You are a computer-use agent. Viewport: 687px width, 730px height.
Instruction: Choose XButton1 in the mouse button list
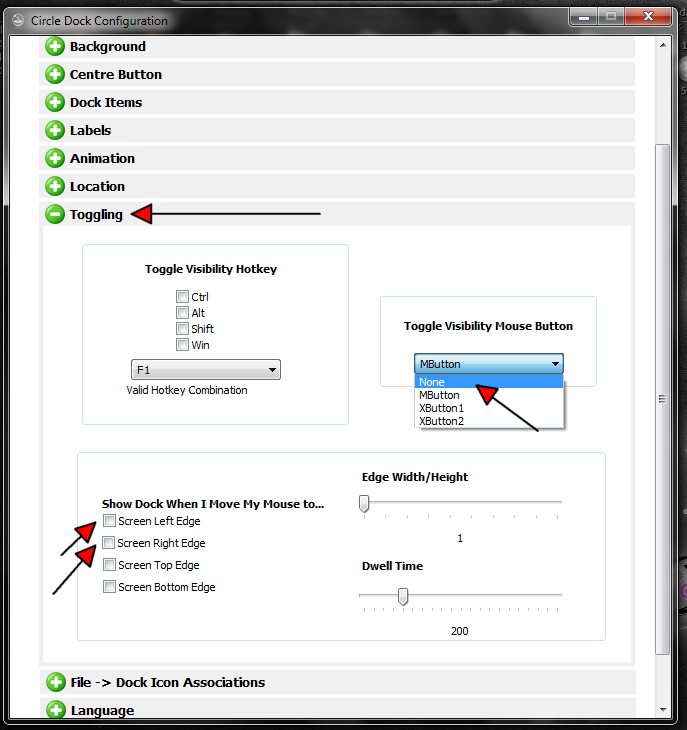coord(489,408)
